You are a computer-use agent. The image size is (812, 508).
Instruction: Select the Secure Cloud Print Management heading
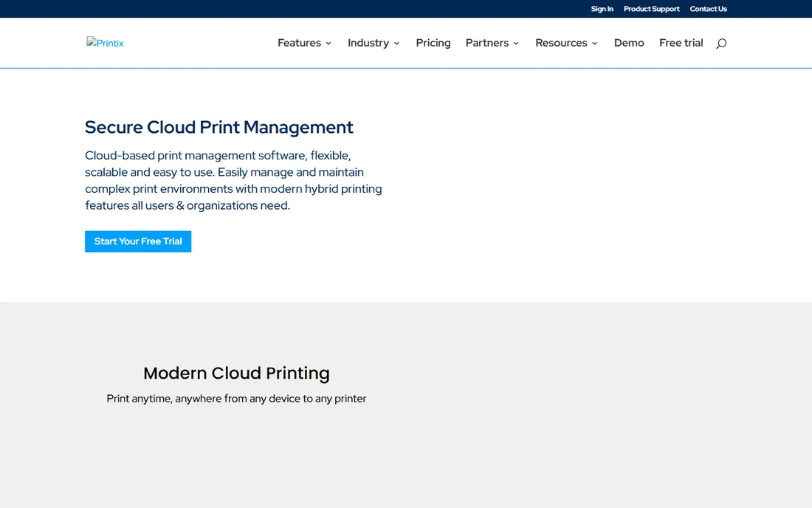(219, 128)
